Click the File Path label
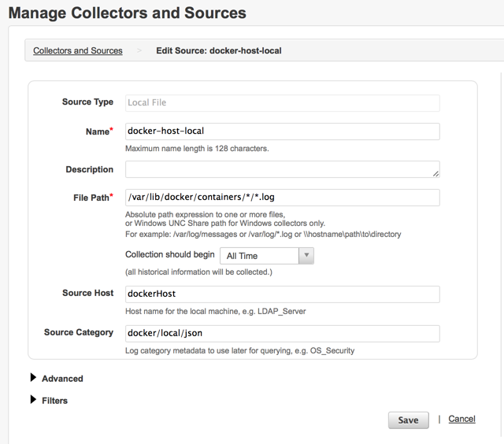This screenshot has height=444, width=504. click(93, 198)
